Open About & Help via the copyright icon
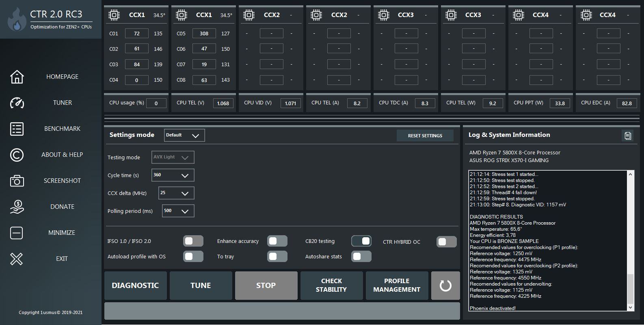644x325 pixels. coord(17,155)
